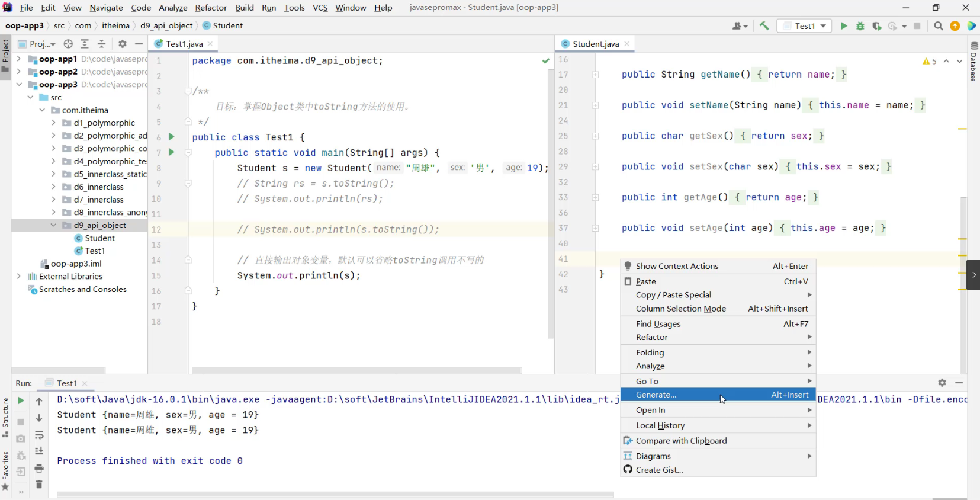This screenshot has width=980, height=500.
Task: Click the Run console horizontal scrollbar
Action: coord(335,494)
